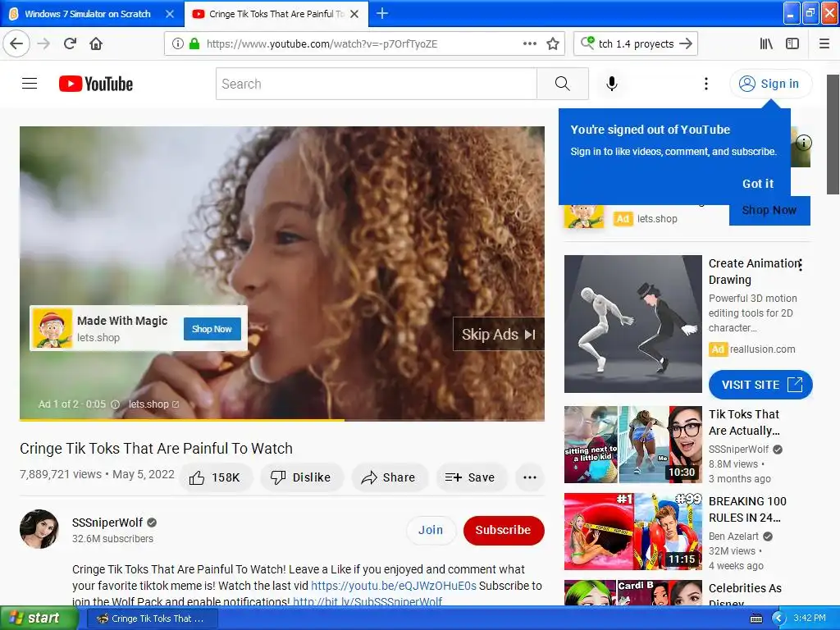Open the SSSniperWolf channel name link
This screenshot has height=630, width=840.
point(107,523)
